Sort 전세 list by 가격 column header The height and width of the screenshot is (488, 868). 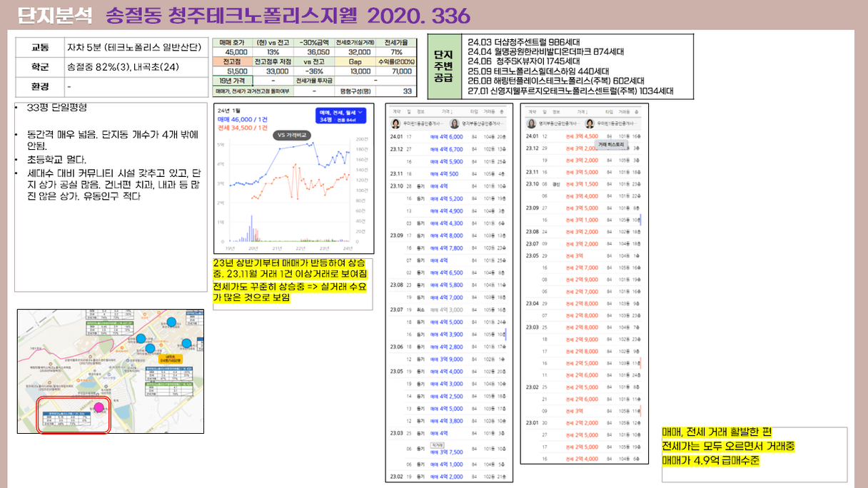tap(582, 112)
